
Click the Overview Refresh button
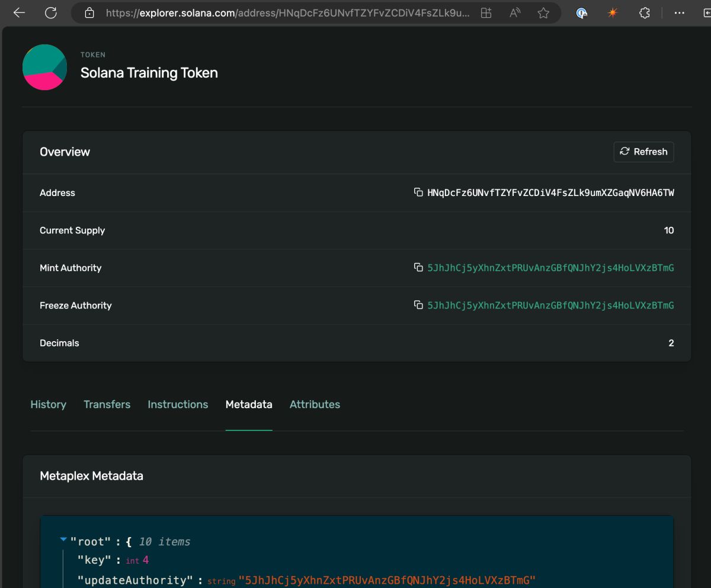click(643, 152)
